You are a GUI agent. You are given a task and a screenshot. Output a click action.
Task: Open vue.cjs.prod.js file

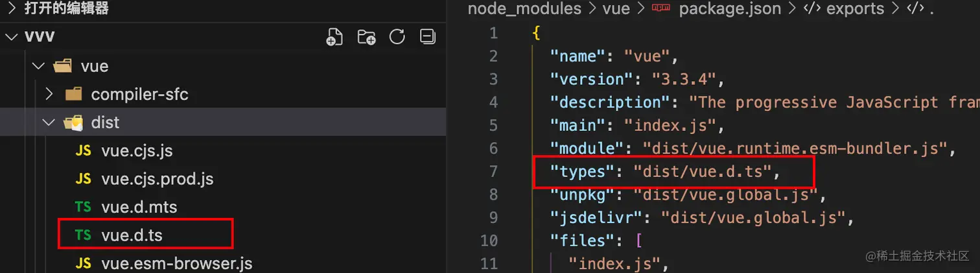[157, 178]
